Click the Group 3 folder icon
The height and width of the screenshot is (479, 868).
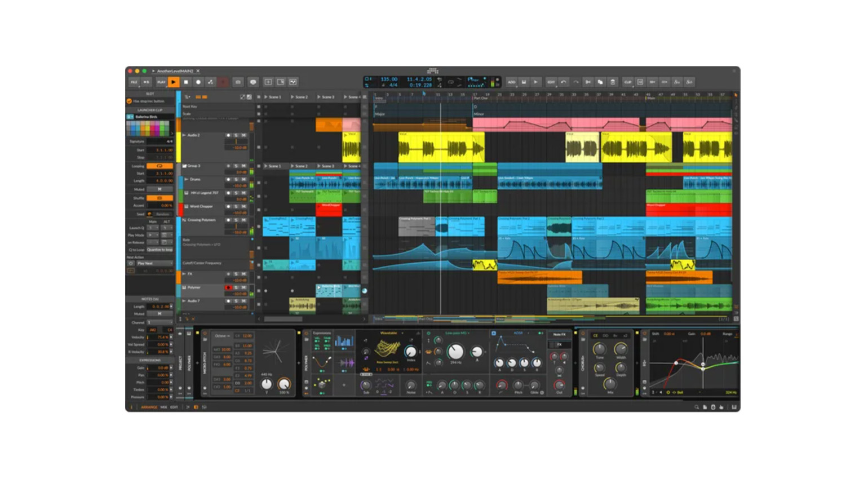coord(184,166)
